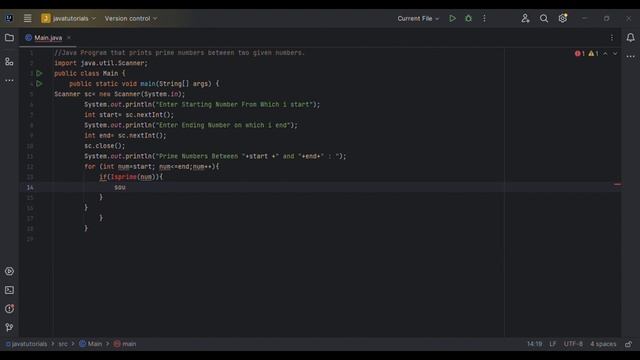
Task: Click javatutorials in breadcrumb bar
Action: (x=27, y=344)
